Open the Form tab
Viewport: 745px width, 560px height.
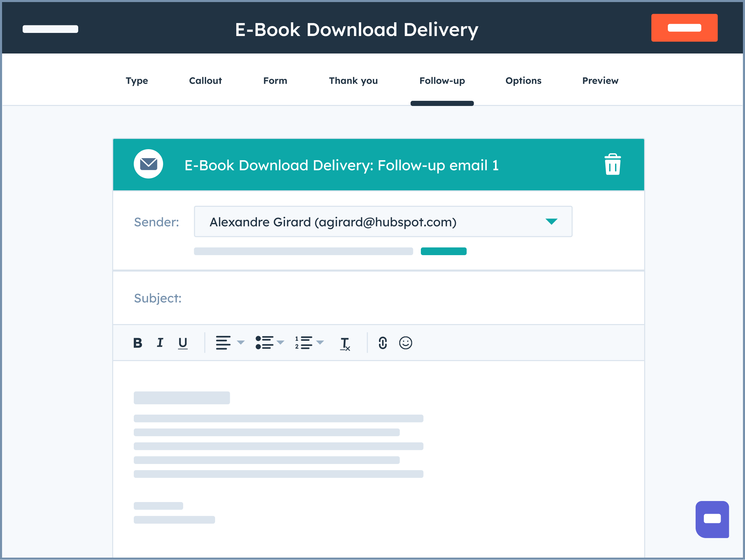[275, 81]
